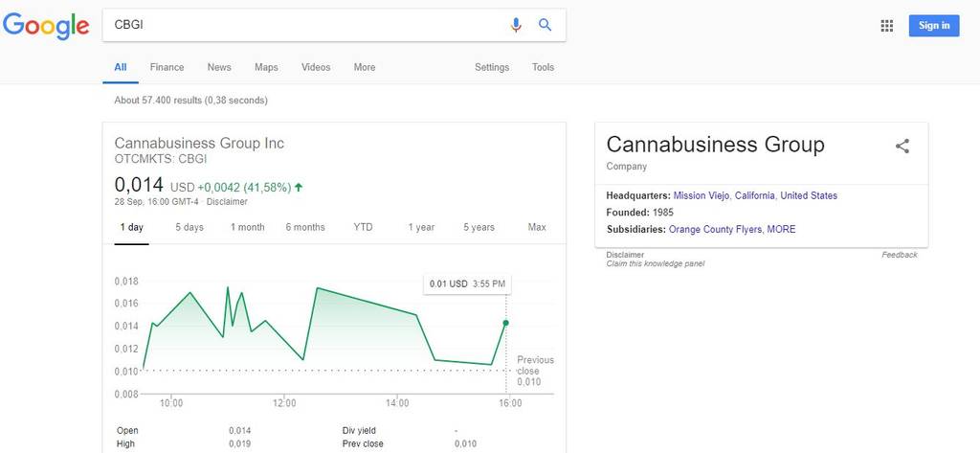This screenshot has height=453, width=980.
Task: Open the search Tools option
Action: [x=544, y=67]
